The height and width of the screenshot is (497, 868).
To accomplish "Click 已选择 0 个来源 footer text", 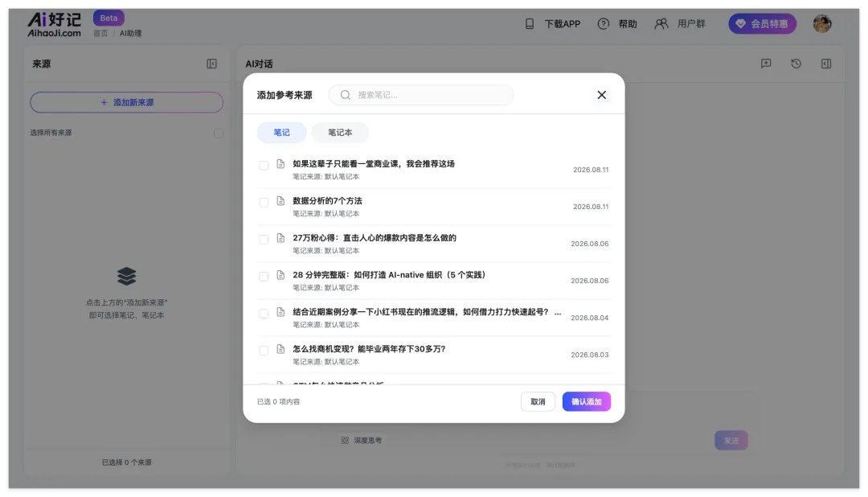I will click(127, 462).
